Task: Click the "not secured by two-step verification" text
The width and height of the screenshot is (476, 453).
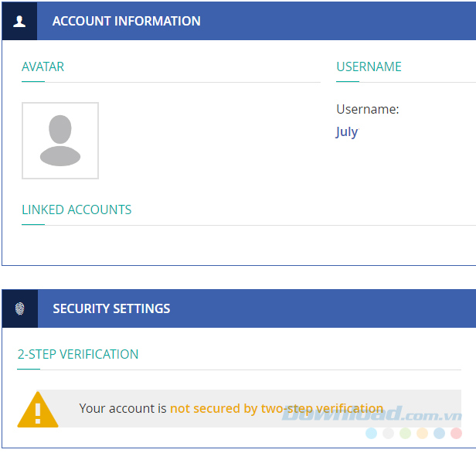Action: 276,408
